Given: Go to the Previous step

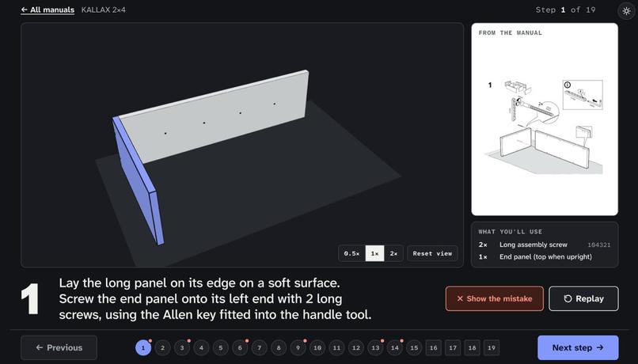Looking at the screenshot, I should pos(59,347).
